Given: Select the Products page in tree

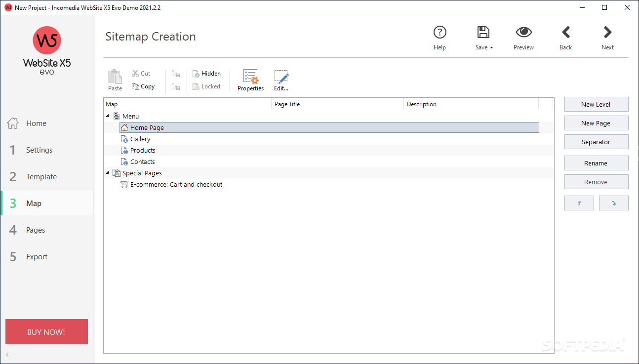Looking at the screenshot, I should 143,151.
